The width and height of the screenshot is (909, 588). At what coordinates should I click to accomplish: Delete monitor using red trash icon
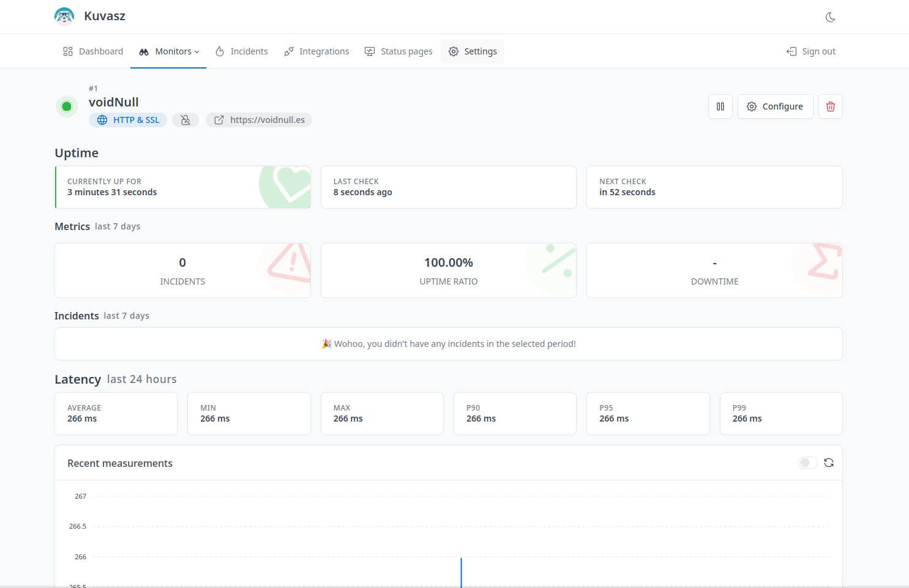click(x=830, y=106)
